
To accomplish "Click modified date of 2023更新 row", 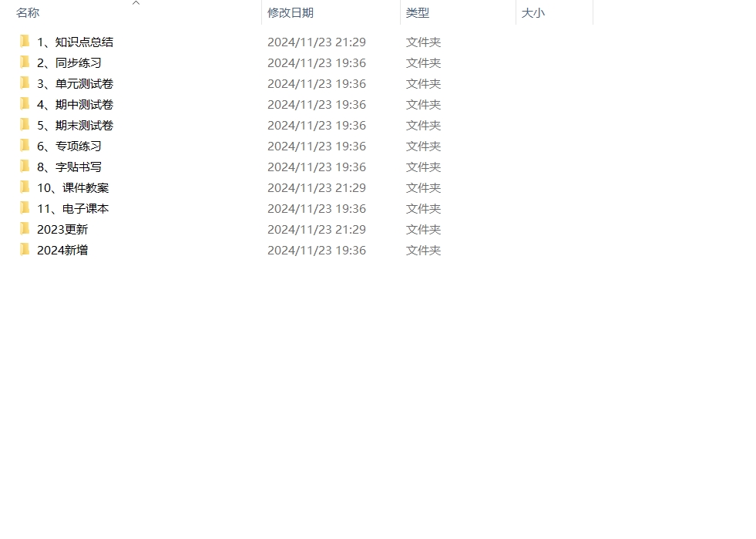I will (317, 229).
